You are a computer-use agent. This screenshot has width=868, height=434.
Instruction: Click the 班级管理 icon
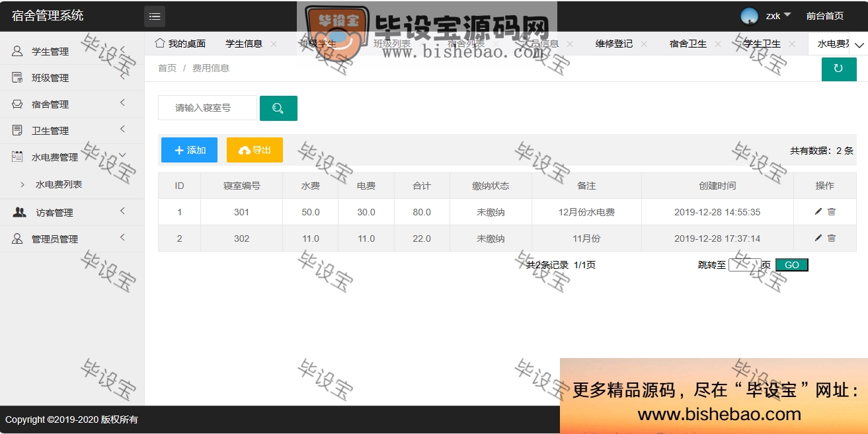coord(18,77)
